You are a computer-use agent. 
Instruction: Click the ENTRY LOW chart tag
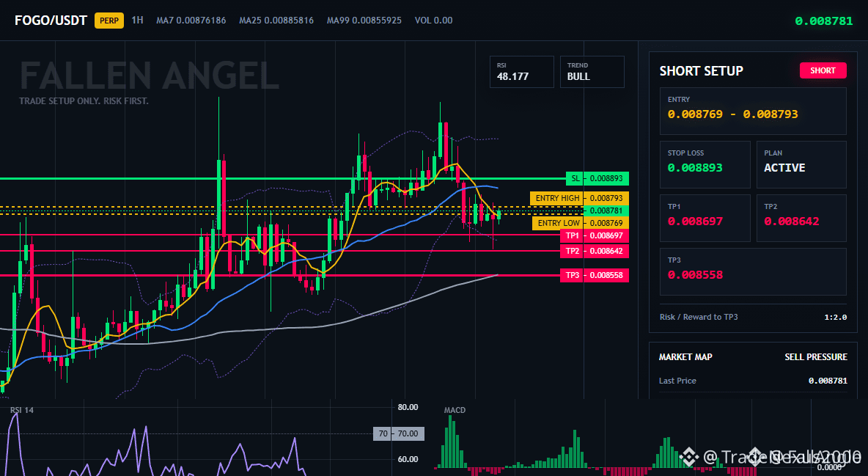coord(580,223)
